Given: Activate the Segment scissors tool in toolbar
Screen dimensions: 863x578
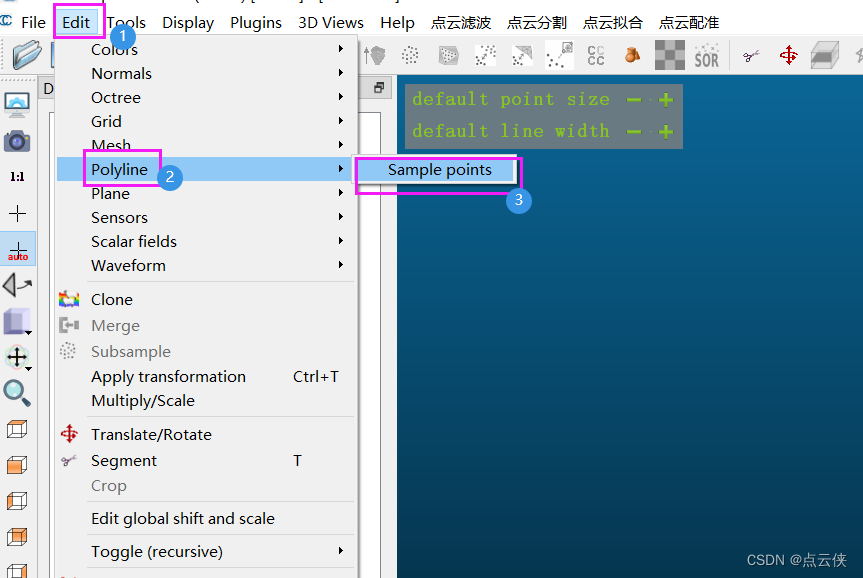Looking at the screenshot, I should coord(752,55).
